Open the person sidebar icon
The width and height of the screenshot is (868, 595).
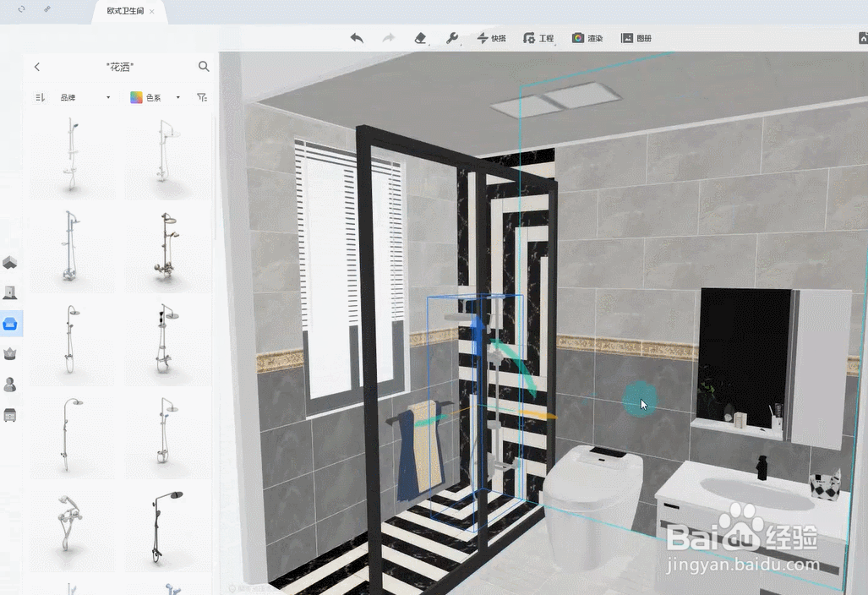[10, 384]
